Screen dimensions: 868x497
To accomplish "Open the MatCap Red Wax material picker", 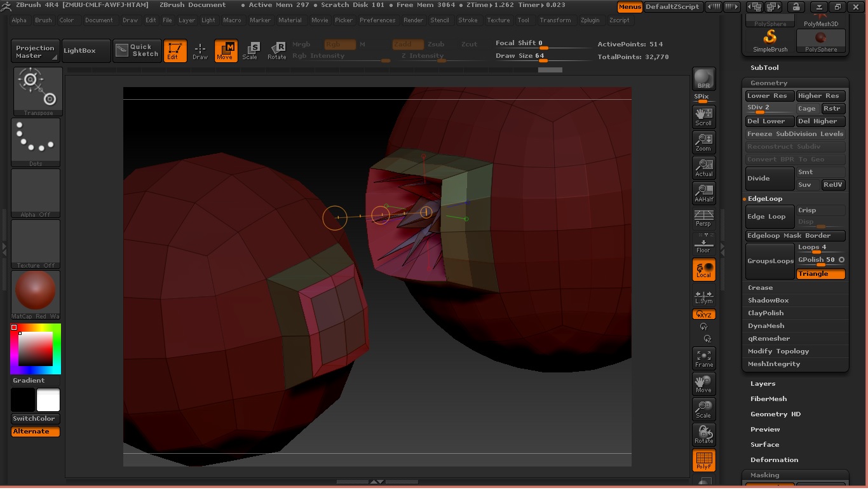I will (36, 295).
